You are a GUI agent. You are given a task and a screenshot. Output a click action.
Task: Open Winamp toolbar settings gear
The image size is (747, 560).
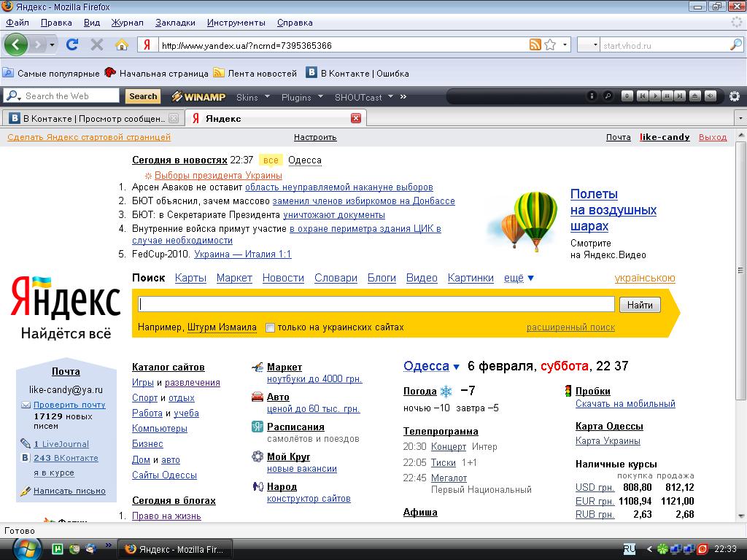click(x=735, y=97)
